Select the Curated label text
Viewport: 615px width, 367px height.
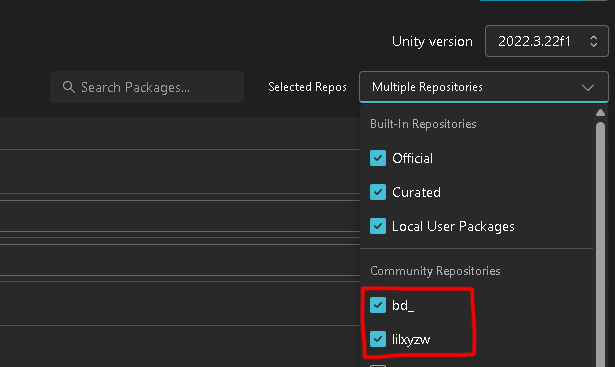(x=416, y=193)
